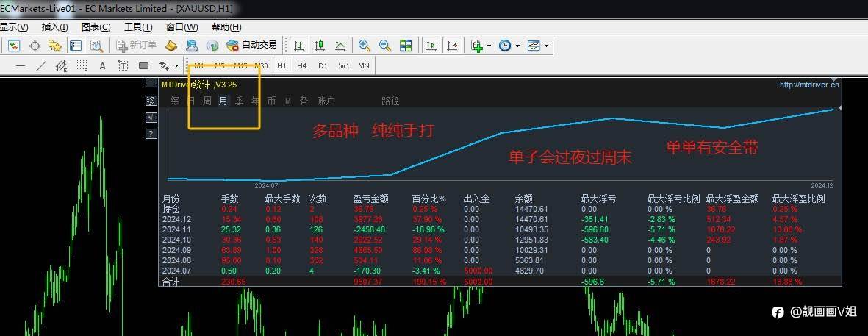
Task: Click the add indicator icon with green plus
Action: tap(477, 46)
